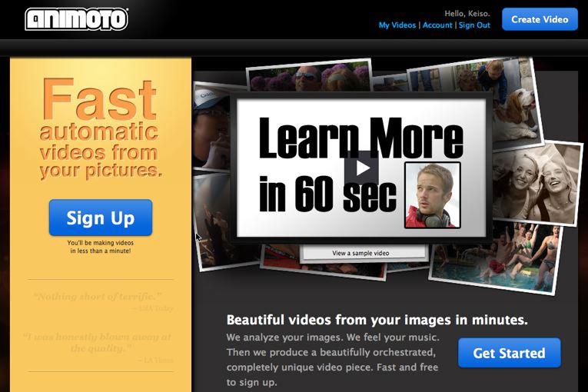Click the "Nothing short of terrific" testimonial

(97, 297)
